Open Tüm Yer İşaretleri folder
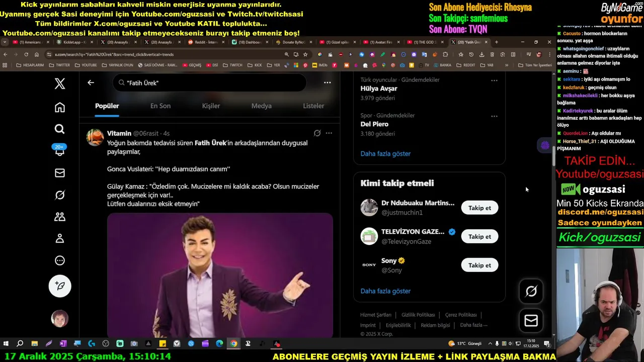 pyautogui.click(x=535, y=65)
